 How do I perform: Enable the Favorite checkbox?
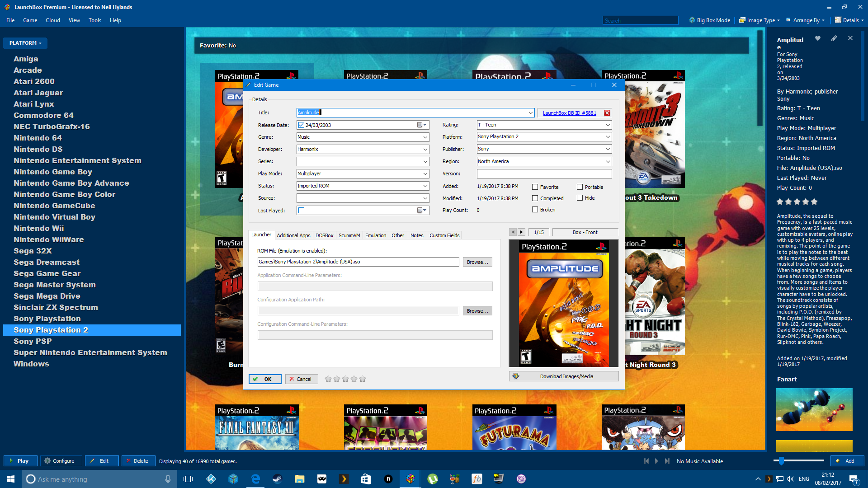[x=535, y=187]
